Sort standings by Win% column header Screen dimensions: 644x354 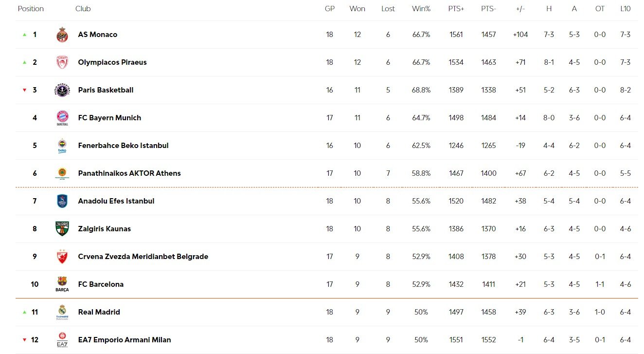pyautogui.click(x=421, y=9)
